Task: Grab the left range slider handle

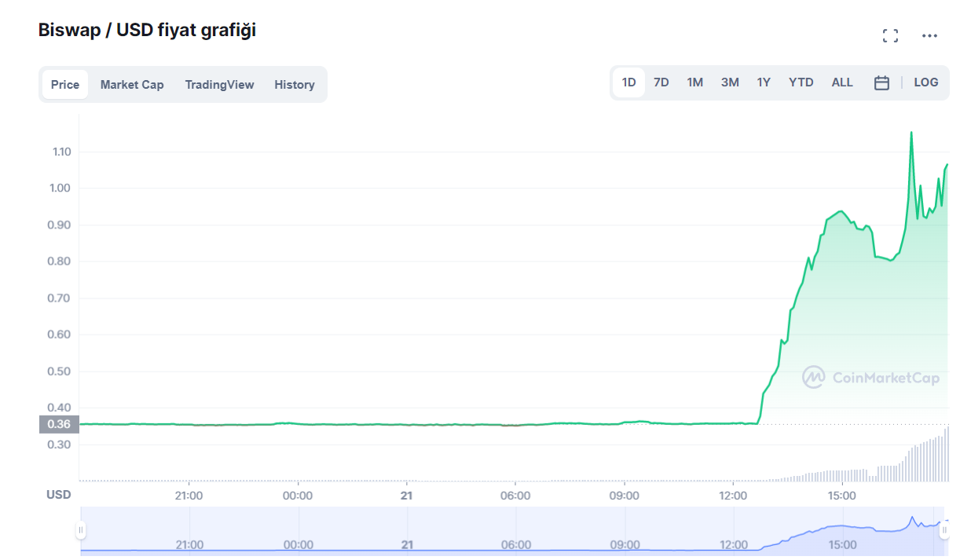Action: [80, 530]
